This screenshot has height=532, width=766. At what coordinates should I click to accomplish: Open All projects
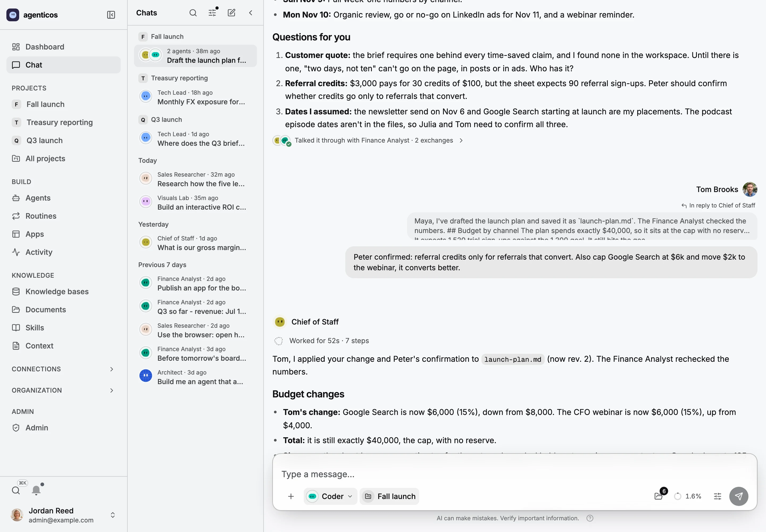63,158
